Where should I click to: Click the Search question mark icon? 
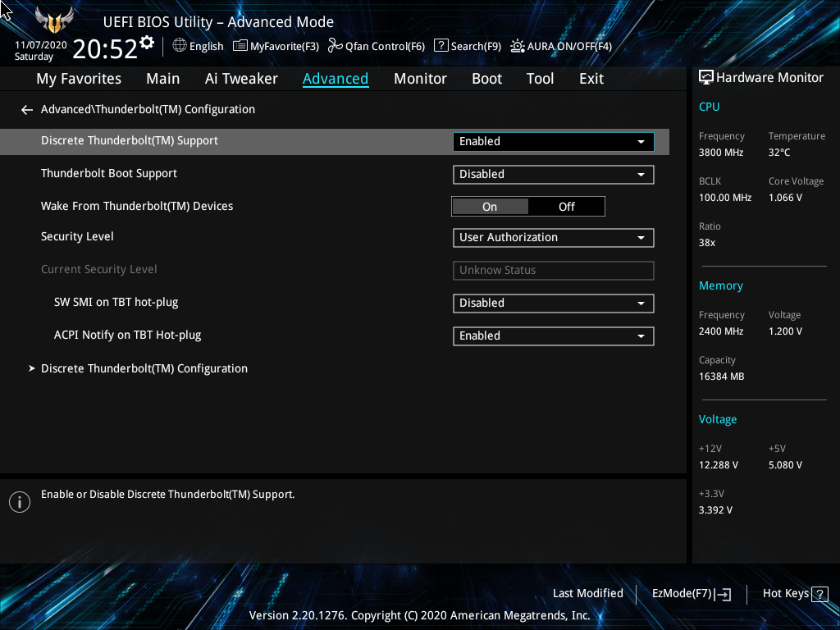[441, 46]
